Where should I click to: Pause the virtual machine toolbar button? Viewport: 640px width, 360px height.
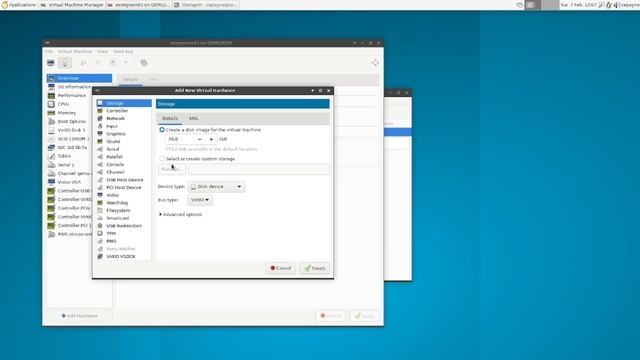(x=98, y=63)
